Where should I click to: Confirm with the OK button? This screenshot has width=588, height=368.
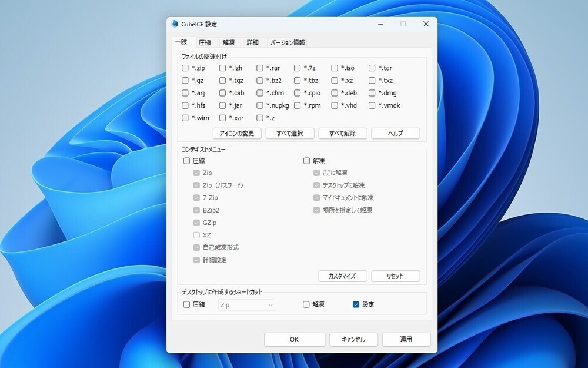(295, 340)
